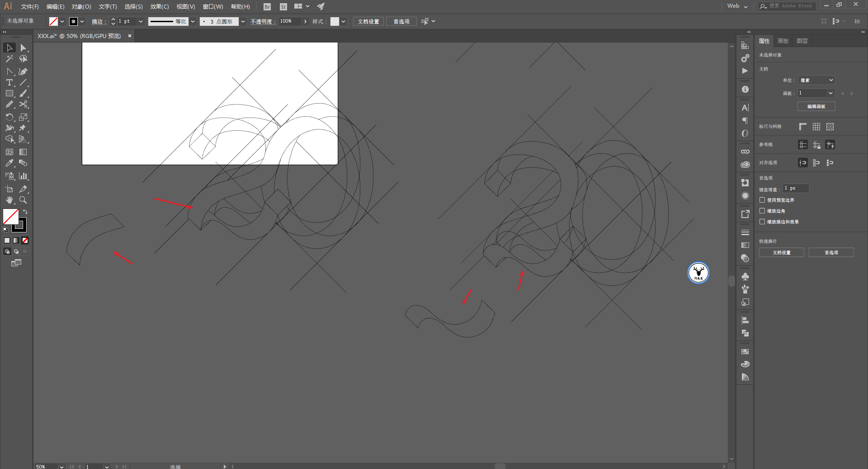
Task: Select the Zoom magnifier tool
Action: click(x=24, y=200)
